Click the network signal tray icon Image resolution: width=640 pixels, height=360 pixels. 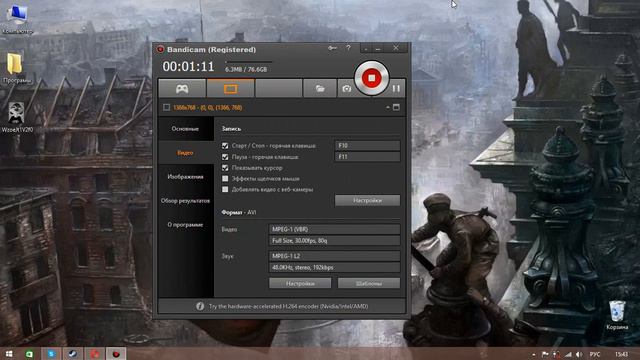point(568,354)
